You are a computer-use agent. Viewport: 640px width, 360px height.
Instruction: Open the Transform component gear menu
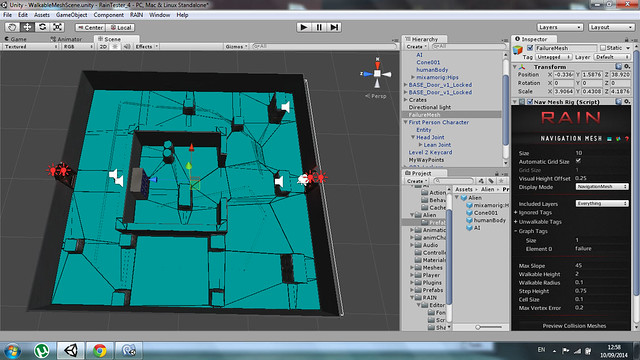[x=627, y=67]
